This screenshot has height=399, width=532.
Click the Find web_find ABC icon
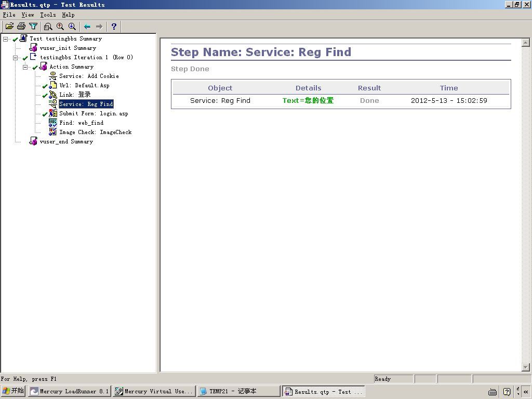click(x=53, y=123)
